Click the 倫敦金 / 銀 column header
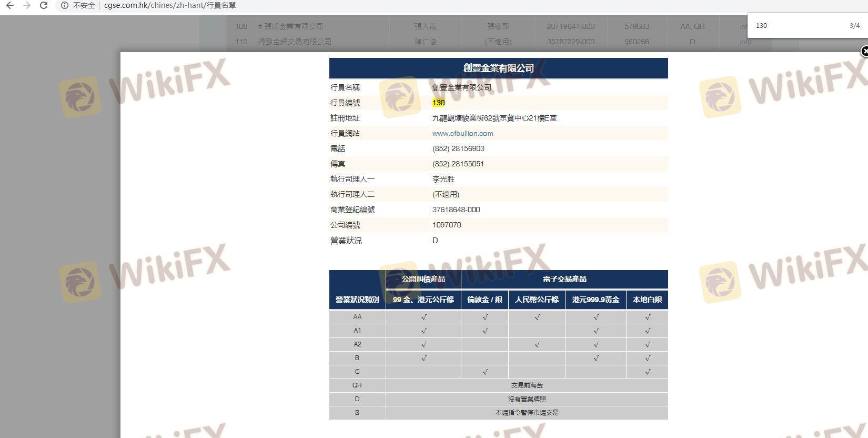 click(485, 300)
